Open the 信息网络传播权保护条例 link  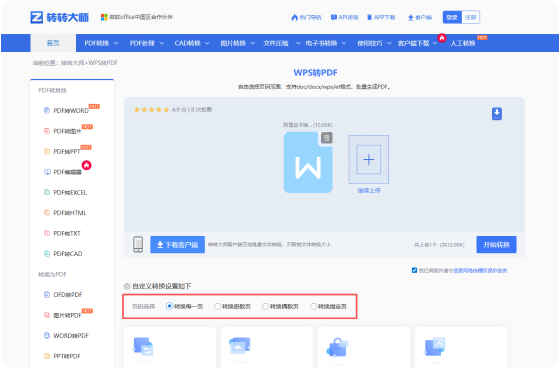click(480, 270)
